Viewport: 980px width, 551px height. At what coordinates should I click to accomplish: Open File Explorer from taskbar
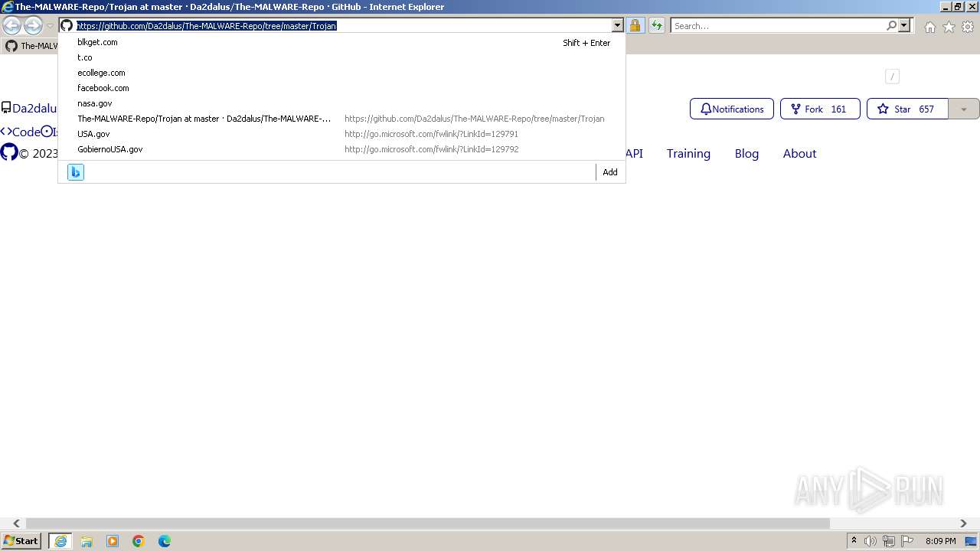tap(87, 541)
